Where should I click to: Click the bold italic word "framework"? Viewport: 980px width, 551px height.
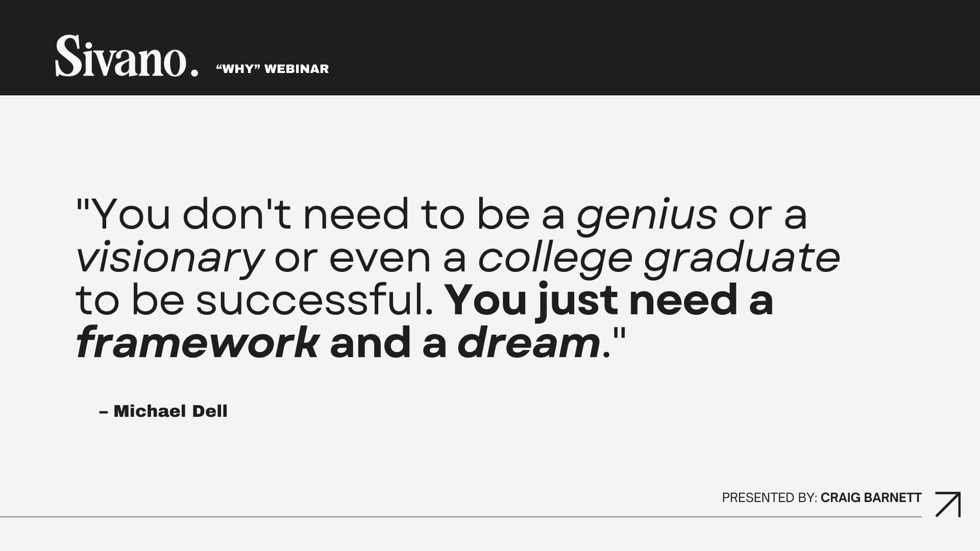[198, 343]
